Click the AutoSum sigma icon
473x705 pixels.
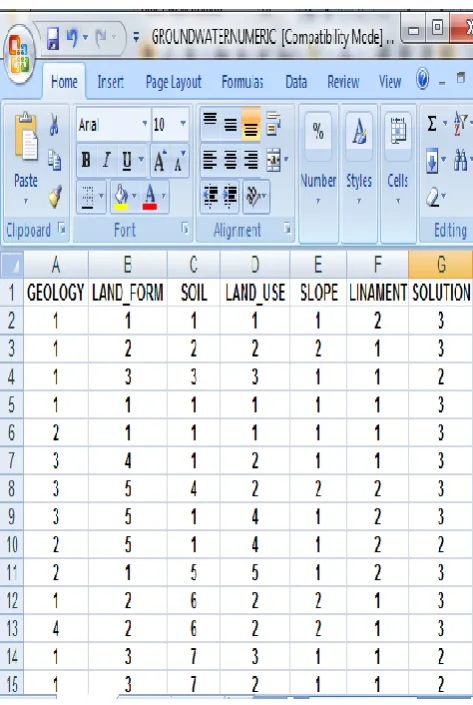click(x=431, y=123)
